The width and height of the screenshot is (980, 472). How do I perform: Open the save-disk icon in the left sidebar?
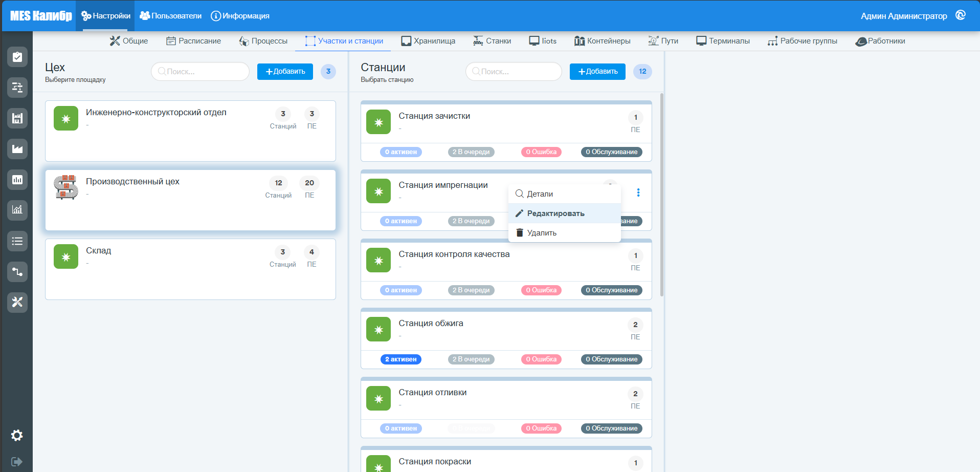point(17,118)
